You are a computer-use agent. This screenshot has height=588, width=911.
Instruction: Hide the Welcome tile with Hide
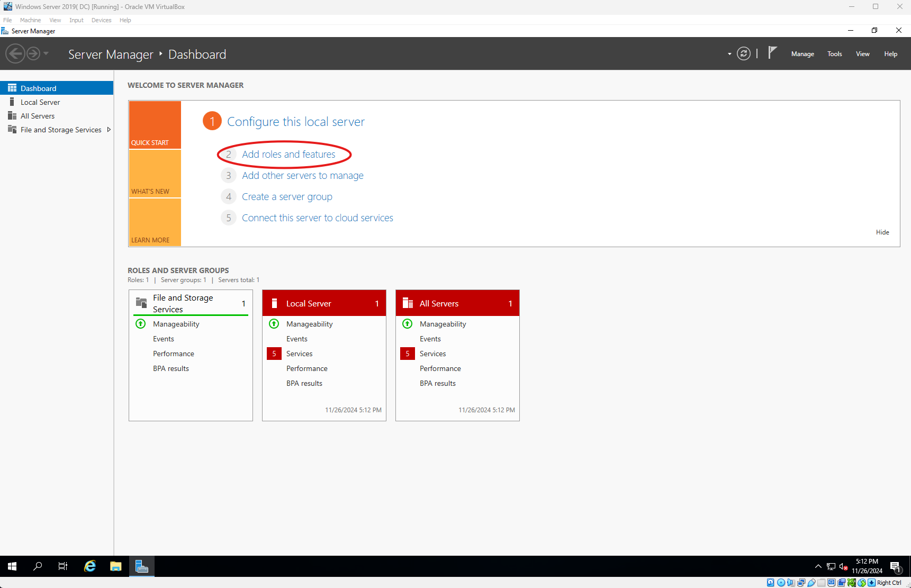click(882, 232)
